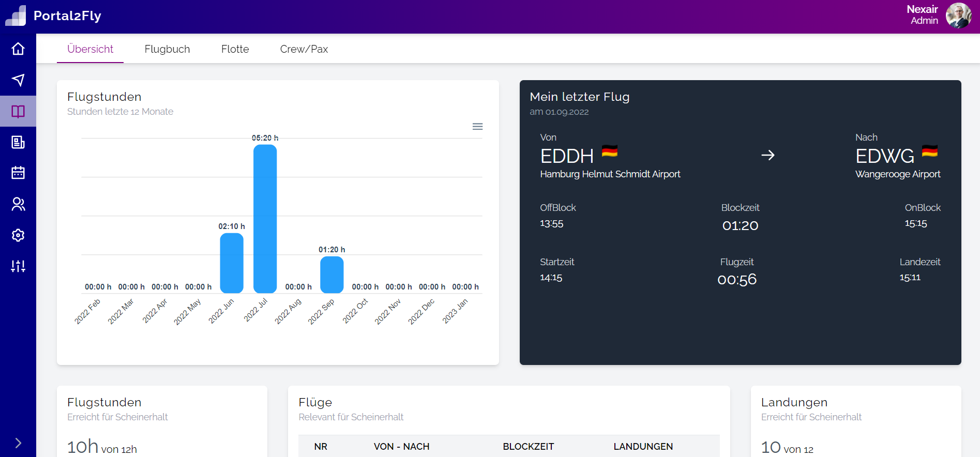Open the Nexair Admin profile avatar
The height and width of the screenshot is (457, 980).
pos(958,16)
